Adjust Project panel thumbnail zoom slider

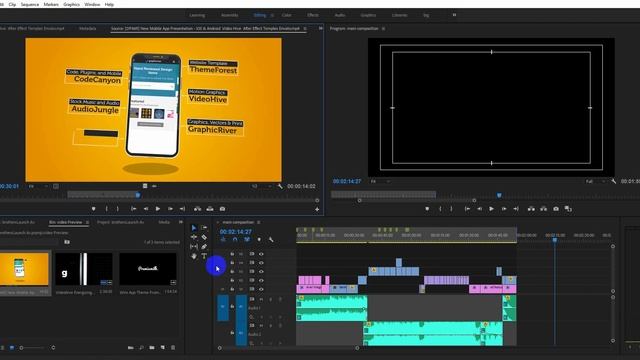pyautogui.click(x=21, y=348)
